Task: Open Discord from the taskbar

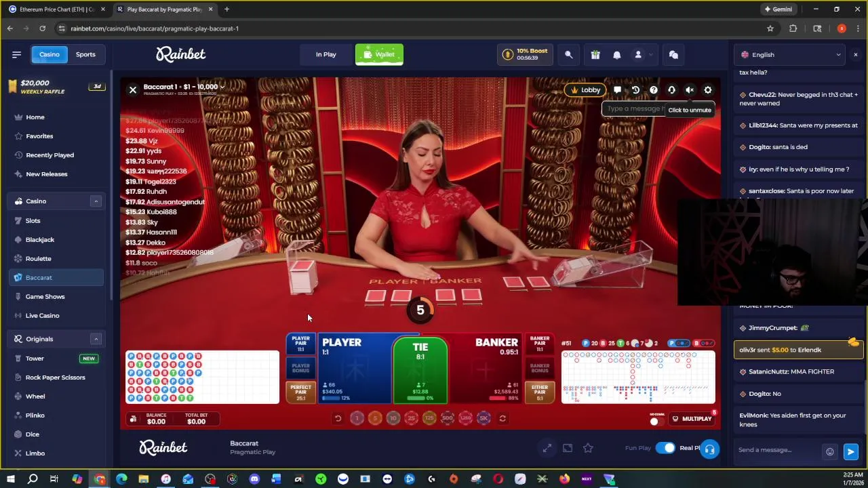Action: 254,479
